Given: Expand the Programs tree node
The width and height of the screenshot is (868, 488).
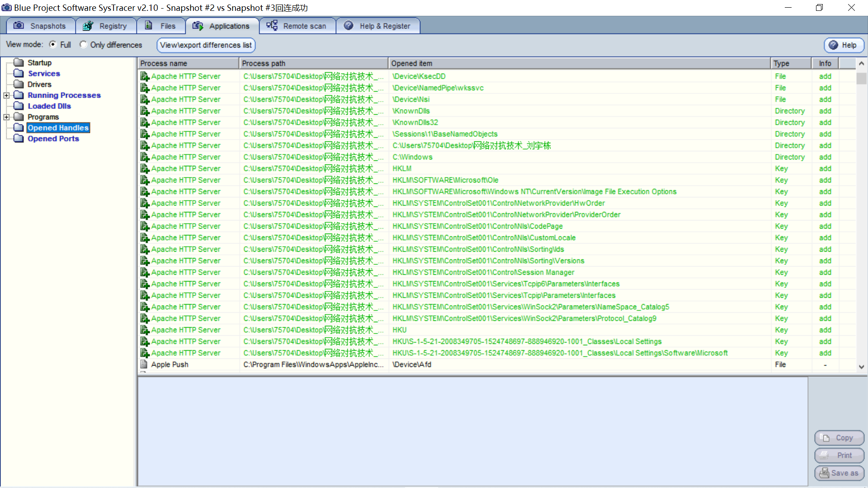Looking at the screenshot, I should (x=6, y=117).
